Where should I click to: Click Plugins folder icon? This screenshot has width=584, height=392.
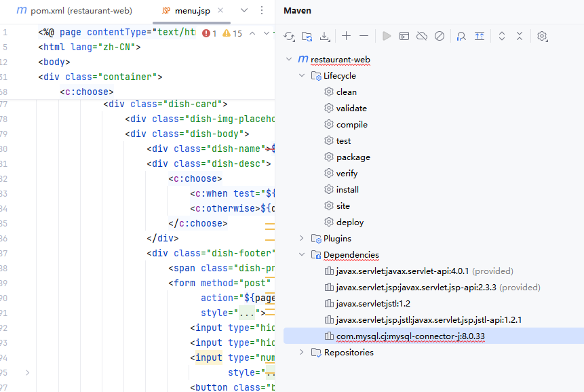[316, 239]
